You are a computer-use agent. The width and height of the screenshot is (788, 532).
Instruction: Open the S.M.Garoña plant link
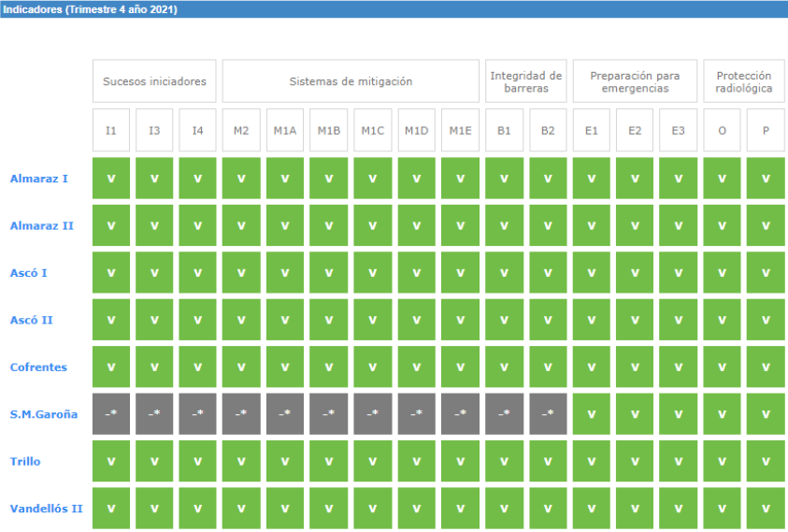point(44,413)
